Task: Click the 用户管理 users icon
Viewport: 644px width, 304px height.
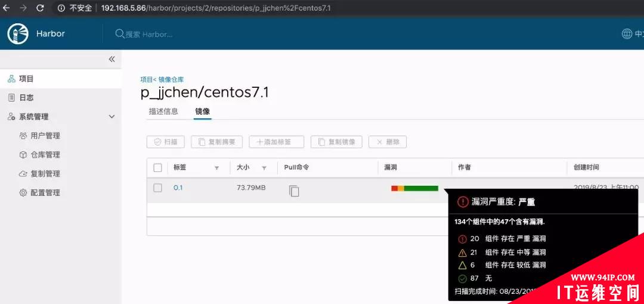Action: click(23, 136)
